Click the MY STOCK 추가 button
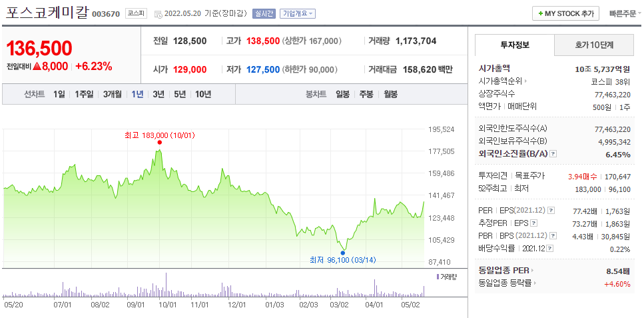 [565, 13]
